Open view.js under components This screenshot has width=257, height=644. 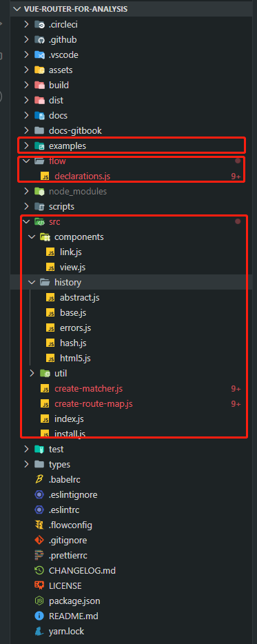[72, 267]
